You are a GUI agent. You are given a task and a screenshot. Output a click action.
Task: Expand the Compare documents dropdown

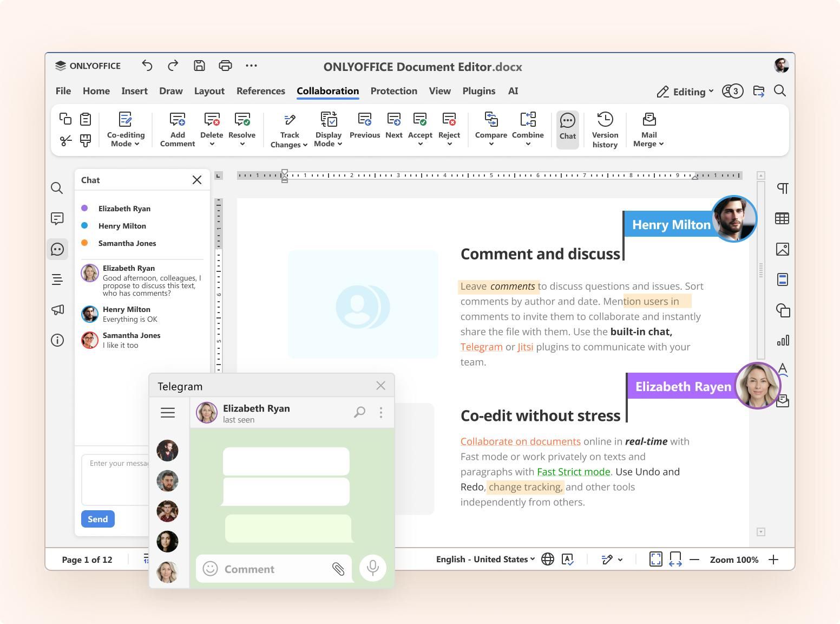click(491, 144)
